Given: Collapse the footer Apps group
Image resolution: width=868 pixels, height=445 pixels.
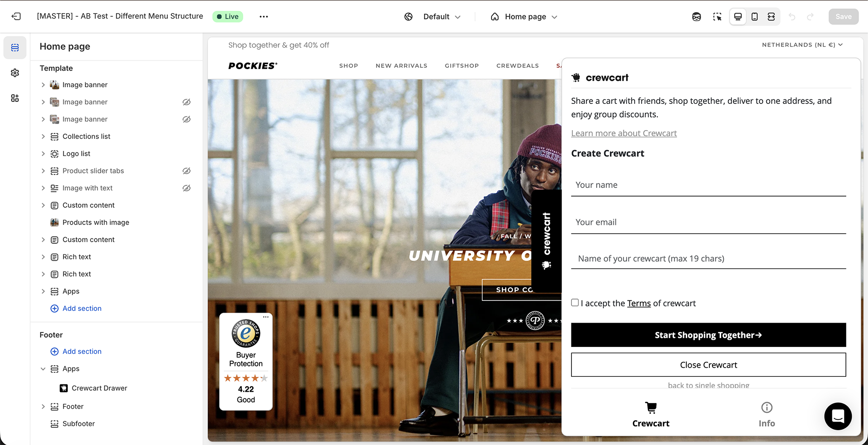Looking at the screenshot, I should click(43, 369).
